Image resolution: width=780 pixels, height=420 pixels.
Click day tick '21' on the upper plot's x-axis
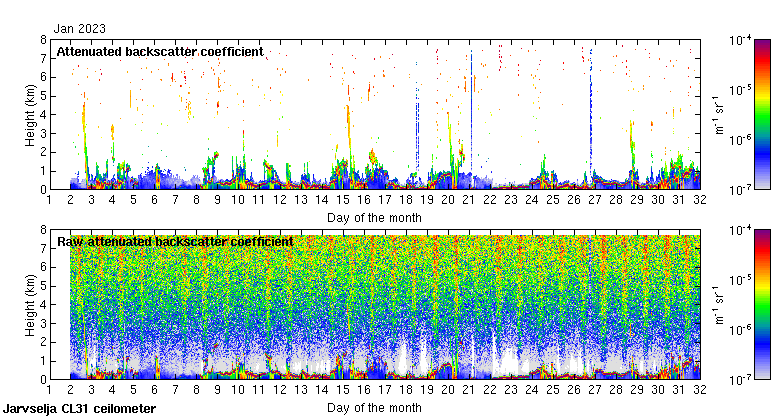pos(469,200)
